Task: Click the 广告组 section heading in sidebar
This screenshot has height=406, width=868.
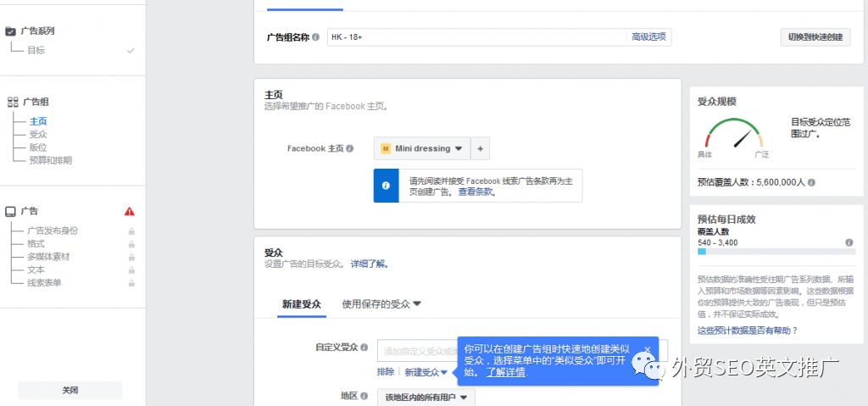Action: coord(36,102)
